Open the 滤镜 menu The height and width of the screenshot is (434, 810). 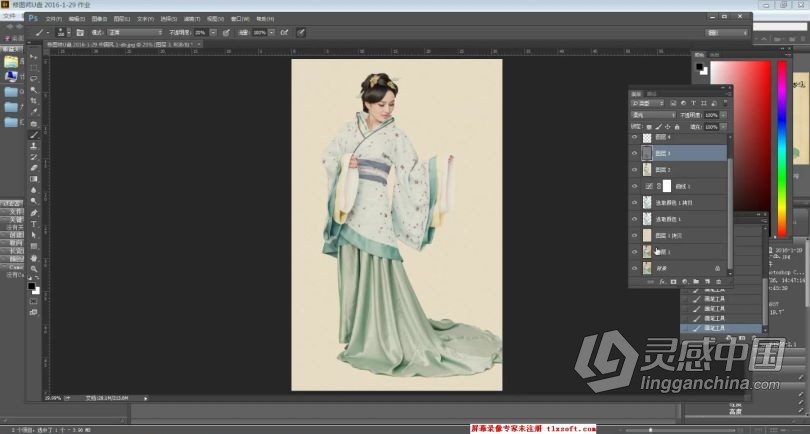point(192,19)
